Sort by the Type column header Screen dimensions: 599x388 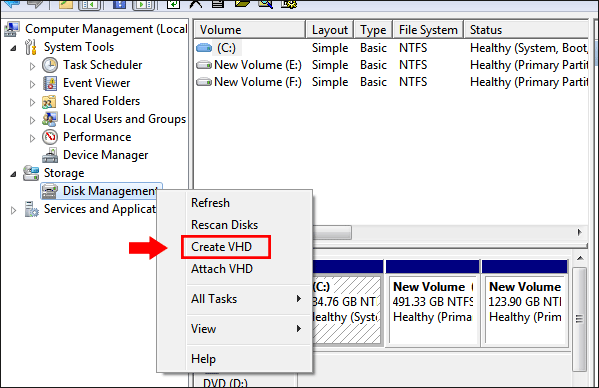click(x=373, y=30)
